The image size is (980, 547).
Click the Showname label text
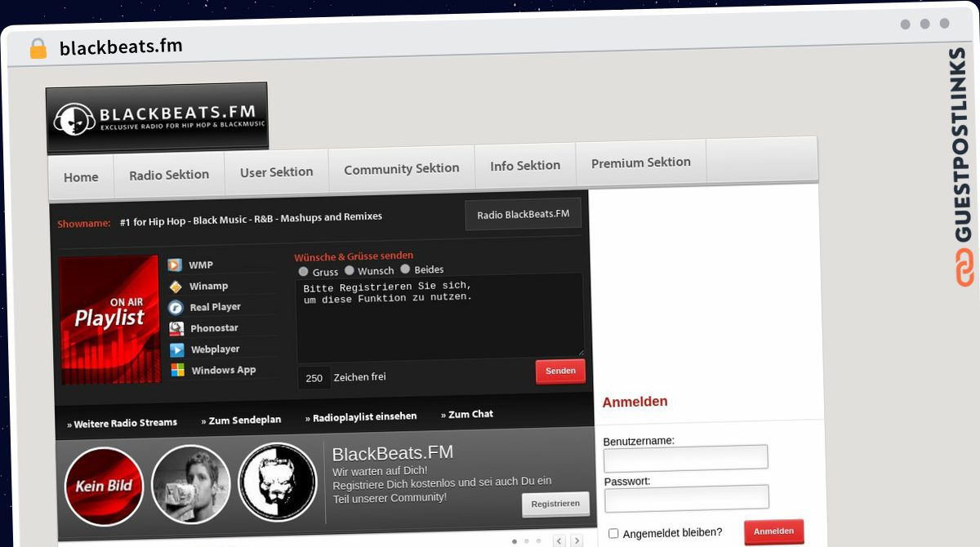point(84,224)
